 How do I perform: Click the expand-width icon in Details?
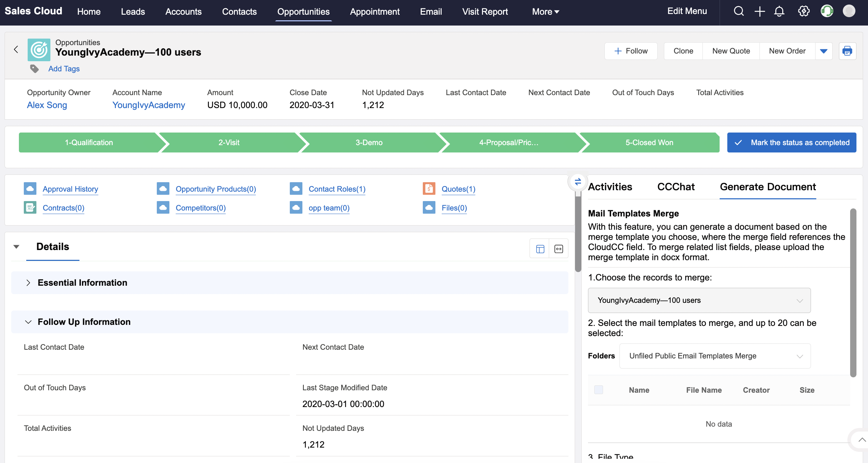[559, 249]
